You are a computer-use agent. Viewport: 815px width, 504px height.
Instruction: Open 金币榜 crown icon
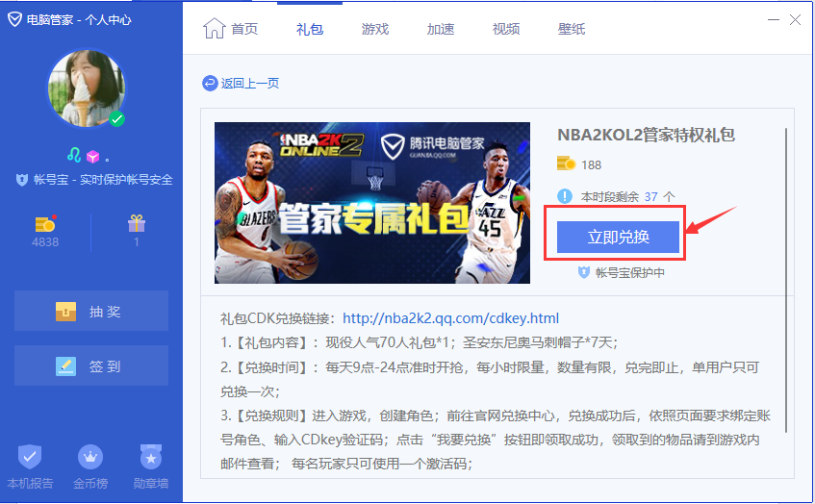tap(90, 457)
